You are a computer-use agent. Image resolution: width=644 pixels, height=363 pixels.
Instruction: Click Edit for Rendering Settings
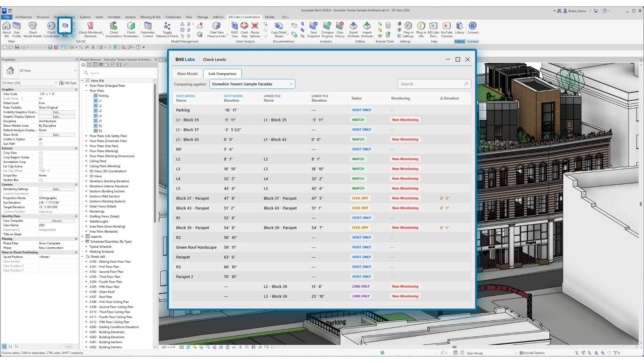57,189
